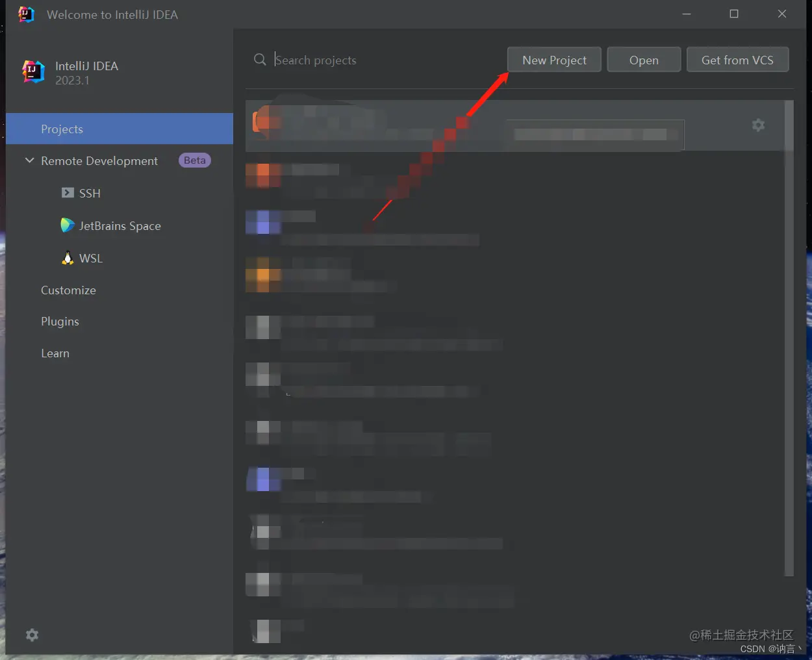Click the search magnifier icon
Viewport: 812px width, 660px height.
[x=260, y=60]
